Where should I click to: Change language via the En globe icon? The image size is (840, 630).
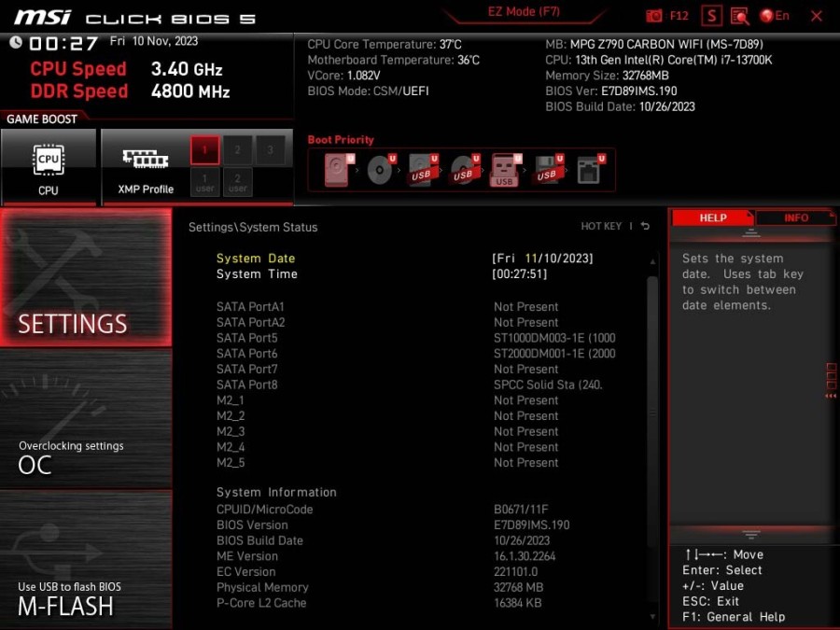click(774, 16)
